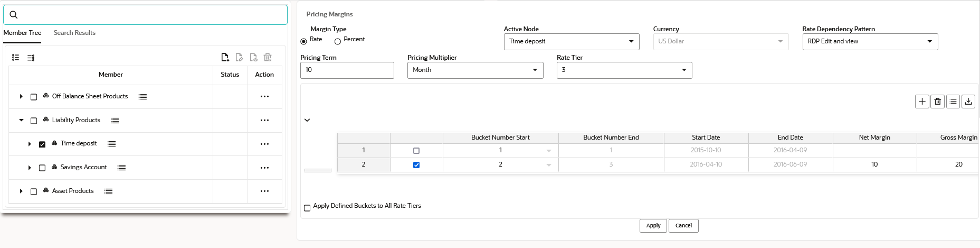Open the actions menu for Time deposit
This screenshot has width=980, height=248.
264,144
